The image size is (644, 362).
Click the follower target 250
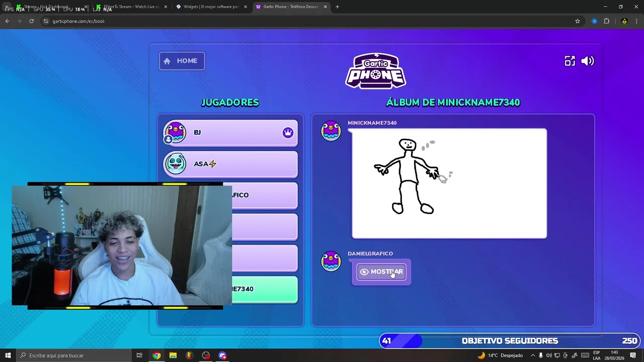[x=629, y=341]
